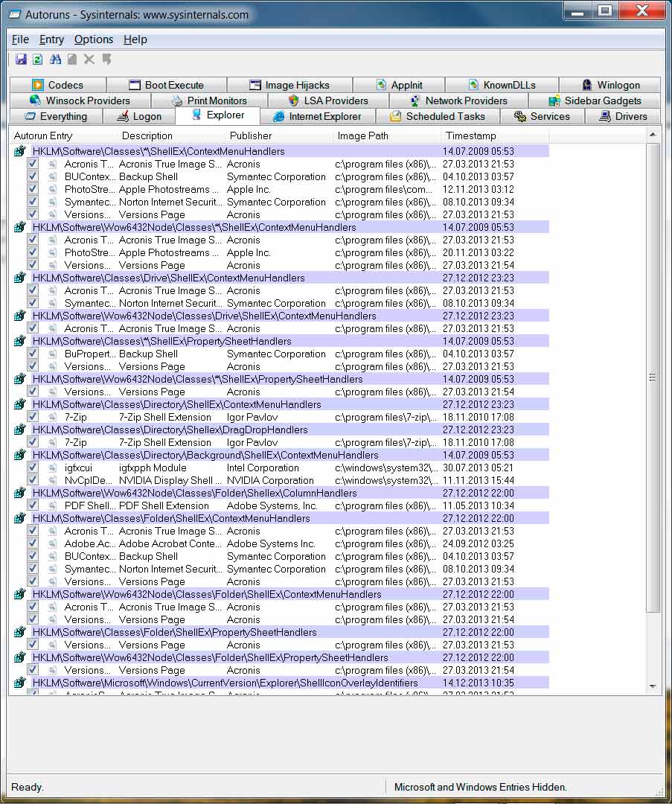This screenshot has width=672, height=804.
Task: Click the vertical scrollbar thumb
Action: click(653, 377)
